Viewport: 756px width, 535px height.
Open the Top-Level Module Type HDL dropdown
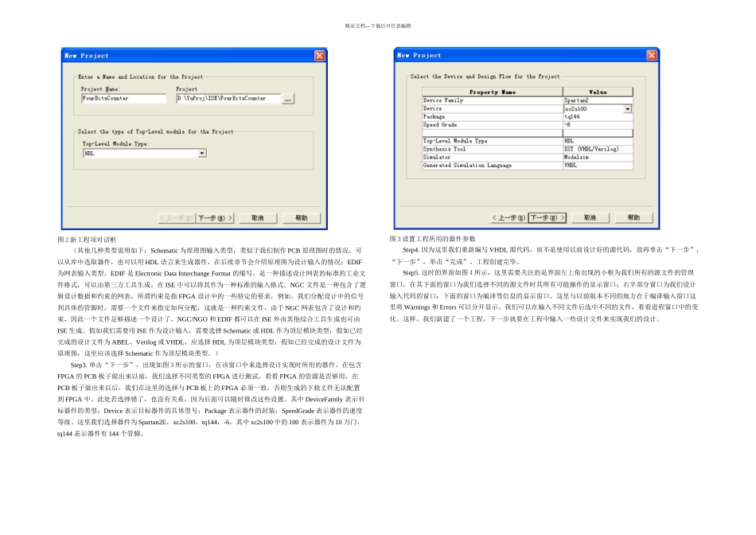click(x=201, y=153)
